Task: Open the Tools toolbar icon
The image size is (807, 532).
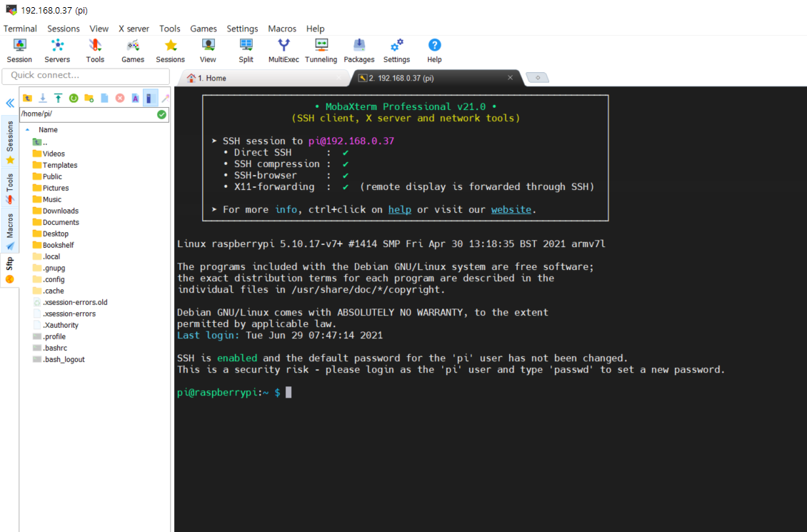Action: click(95, 51)
